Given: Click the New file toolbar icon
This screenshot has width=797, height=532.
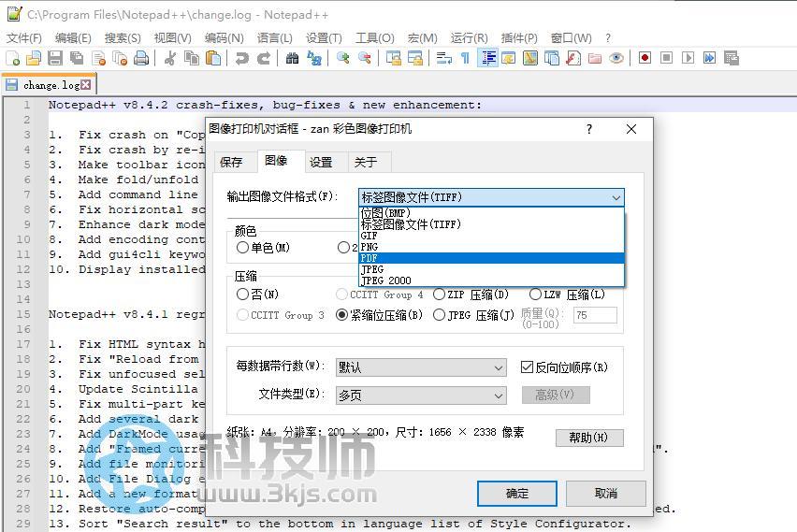Looking at the screenshot, I should [x=13, y=58].
